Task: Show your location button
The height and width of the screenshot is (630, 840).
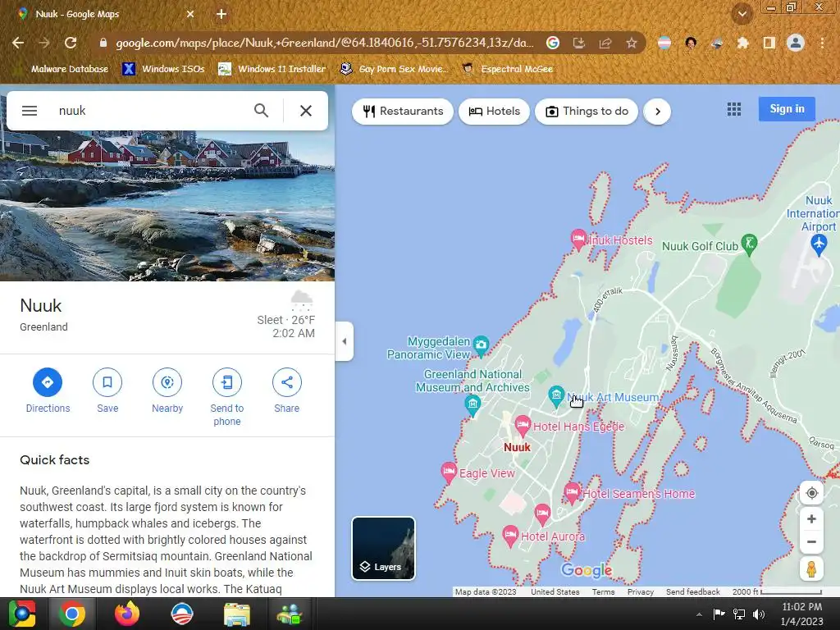Action: [811, 493]
